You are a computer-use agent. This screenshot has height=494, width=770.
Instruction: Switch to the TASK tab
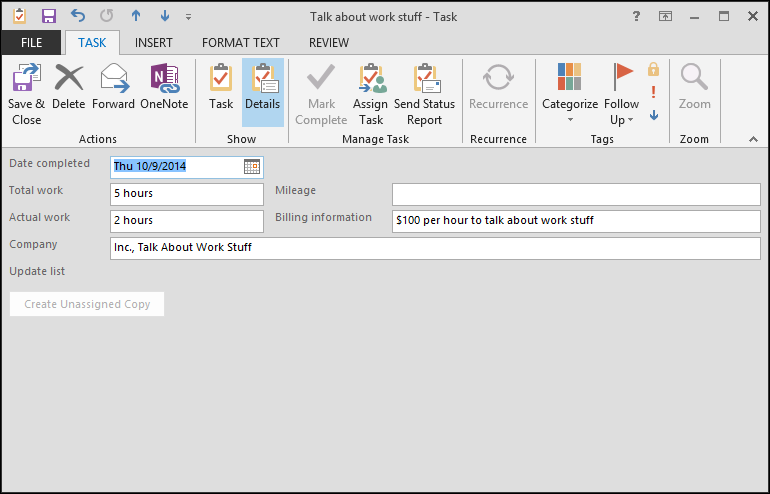click(x=92, y=43)
